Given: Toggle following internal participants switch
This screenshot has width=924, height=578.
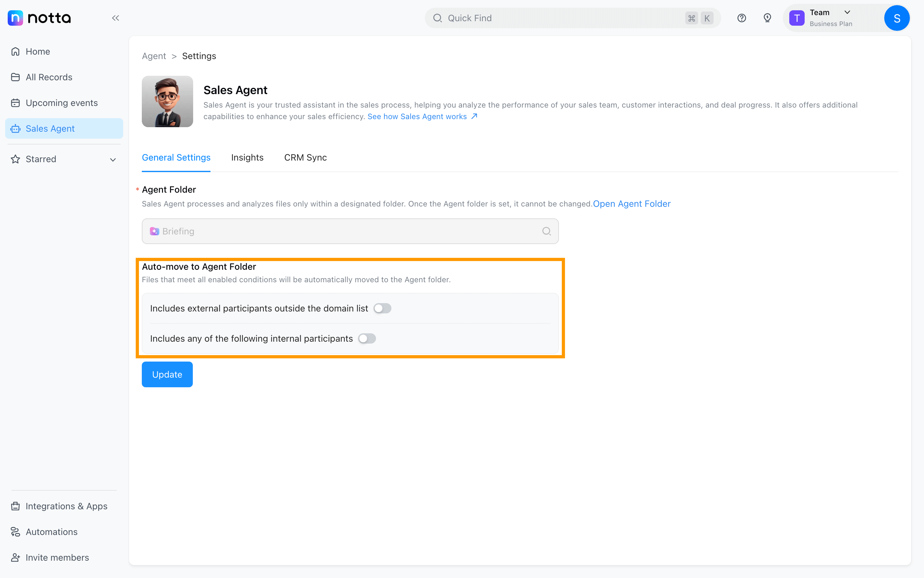Looking at the screenshot, I should click(x=367, y=338).
